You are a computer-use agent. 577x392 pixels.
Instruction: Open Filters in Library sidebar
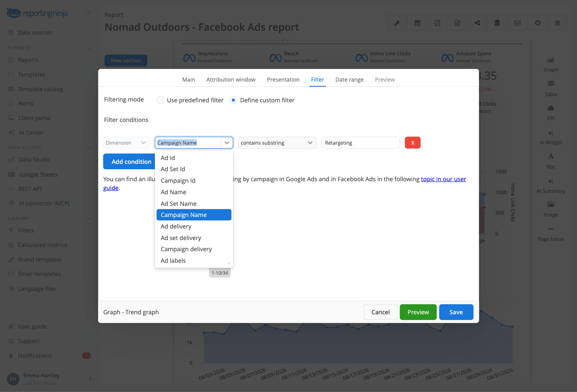[26, 230]
